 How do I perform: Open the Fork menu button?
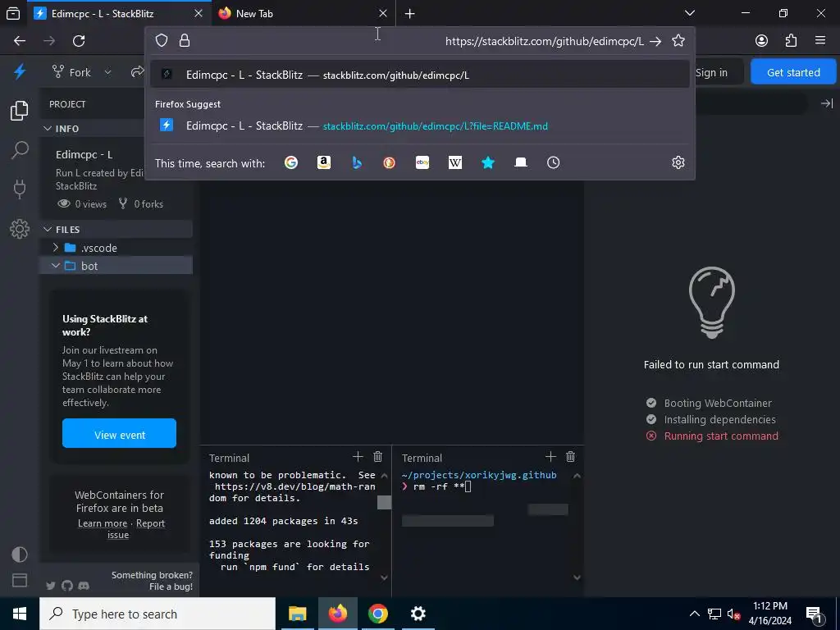point(72,72)
